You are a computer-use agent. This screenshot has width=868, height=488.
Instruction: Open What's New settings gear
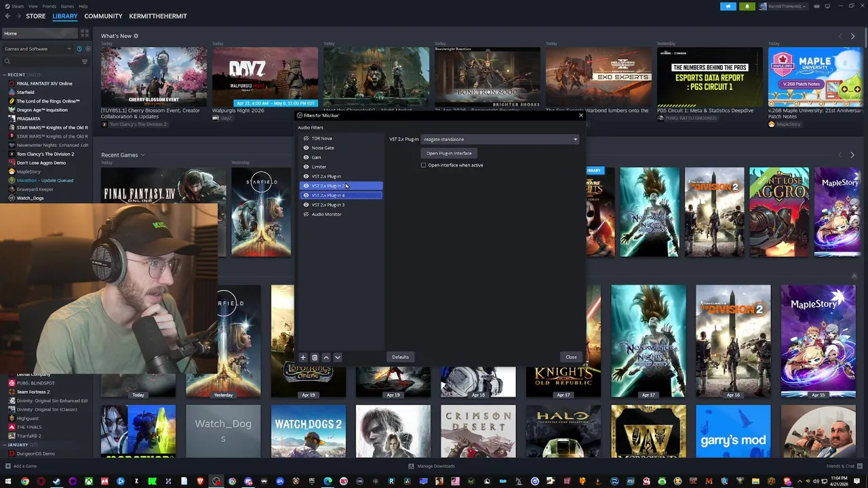pyautogui.click(x=136, y=36)
